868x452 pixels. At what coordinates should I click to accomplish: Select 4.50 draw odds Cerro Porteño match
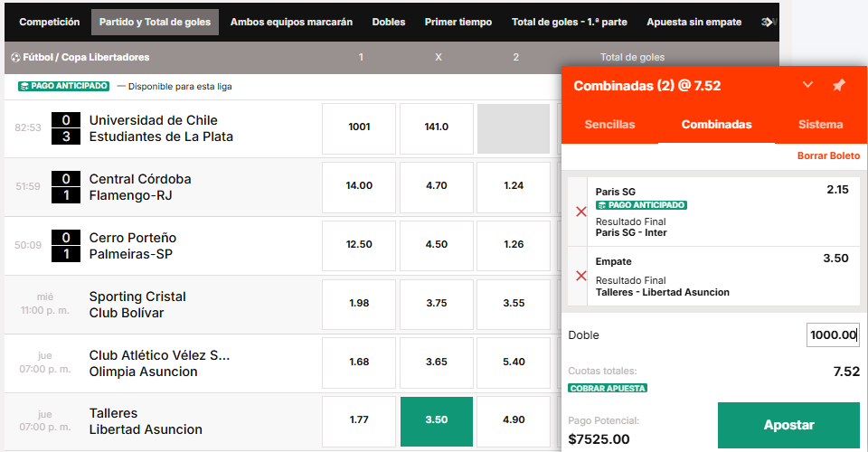point(437,245)
